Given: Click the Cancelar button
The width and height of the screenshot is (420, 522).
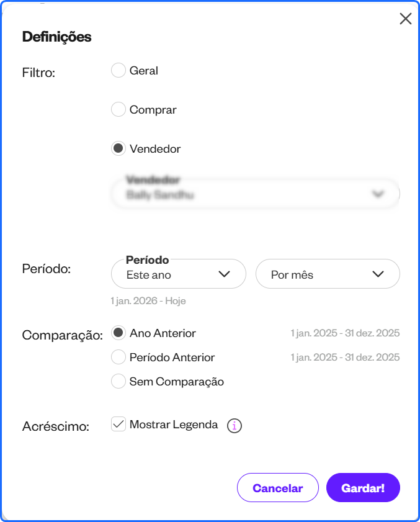Looking at the screenshot, I should click(x=278, y=488).
